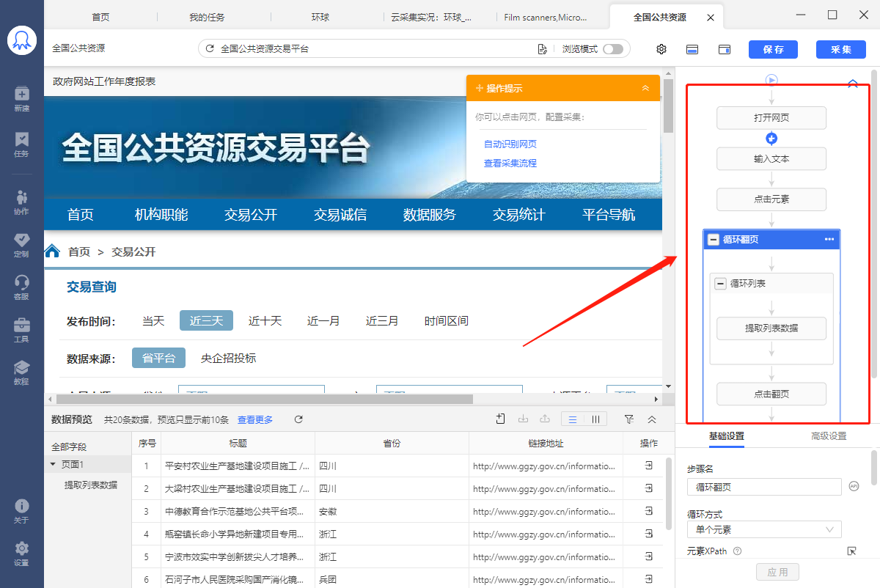Screen dimensions: 880x588
Task: Open the 工具 (Tools) sidebar icon
Action: 21,330
